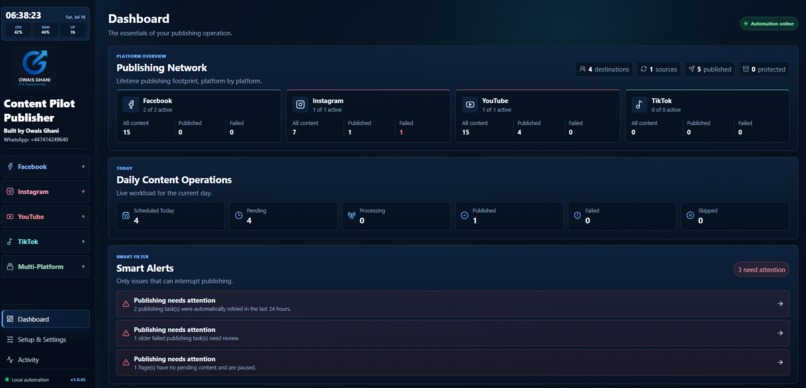Open the Multi-Platform sidebar section
The image size is (806, 388).
[x=45, y=267]
